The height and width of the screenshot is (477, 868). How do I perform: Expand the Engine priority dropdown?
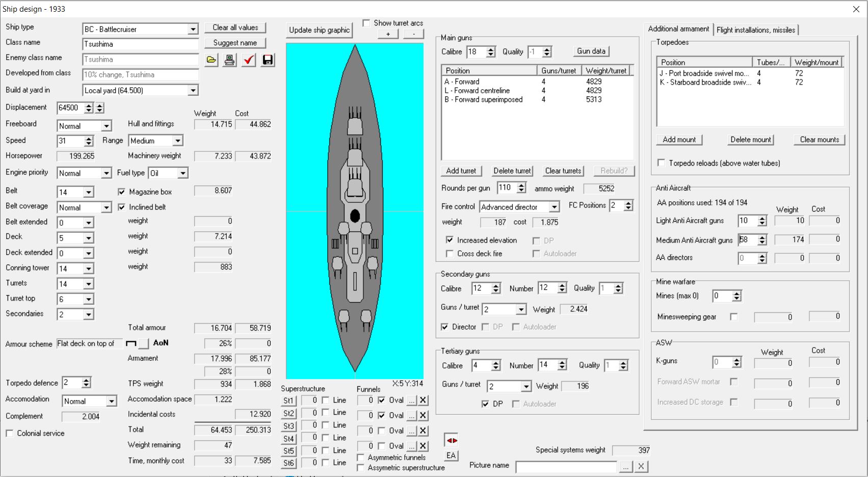[x=106, y=174]
